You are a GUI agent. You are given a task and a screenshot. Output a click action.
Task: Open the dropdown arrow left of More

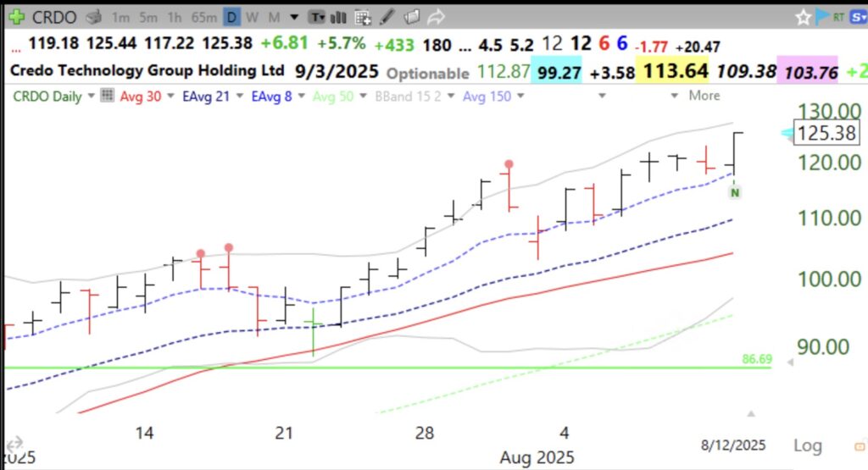coord(674,97)
